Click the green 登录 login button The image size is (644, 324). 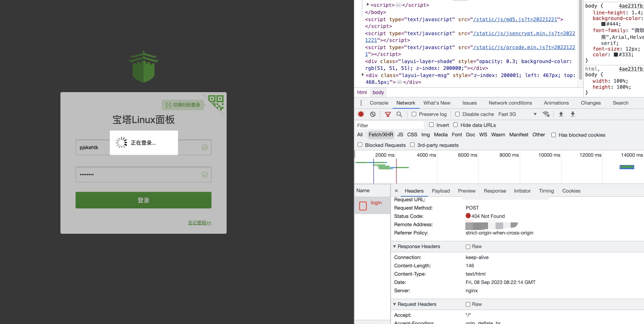coord(144,200)
